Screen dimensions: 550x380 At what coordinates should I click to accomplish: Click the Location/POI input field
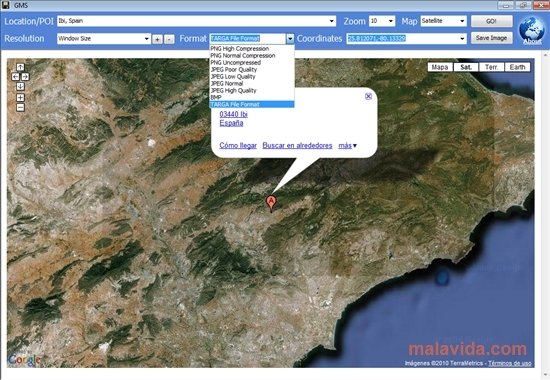pyautogui.click(x=196, y=21)
